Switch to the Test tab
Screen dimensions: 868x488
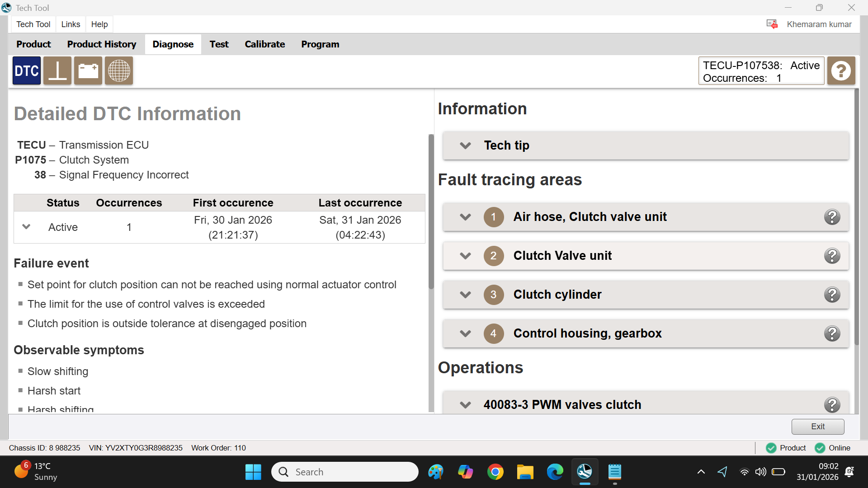coord(219,44)
